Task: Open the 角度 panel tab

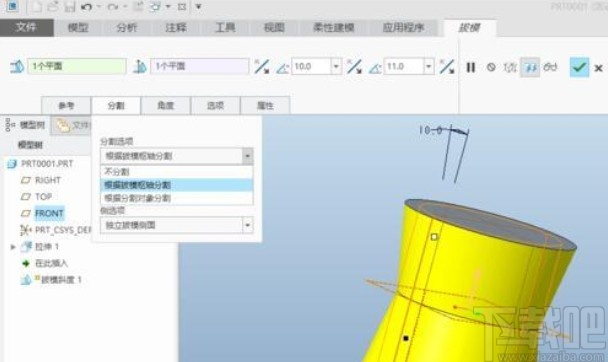Action: [x=166, y=105]
